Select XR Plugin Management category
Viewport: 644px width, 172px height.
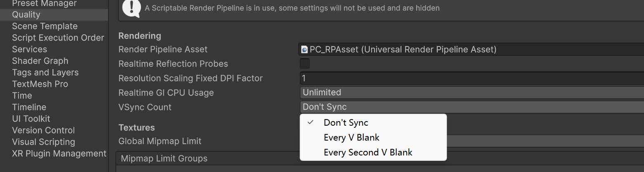pyautogui.click(x=59, y=153)
